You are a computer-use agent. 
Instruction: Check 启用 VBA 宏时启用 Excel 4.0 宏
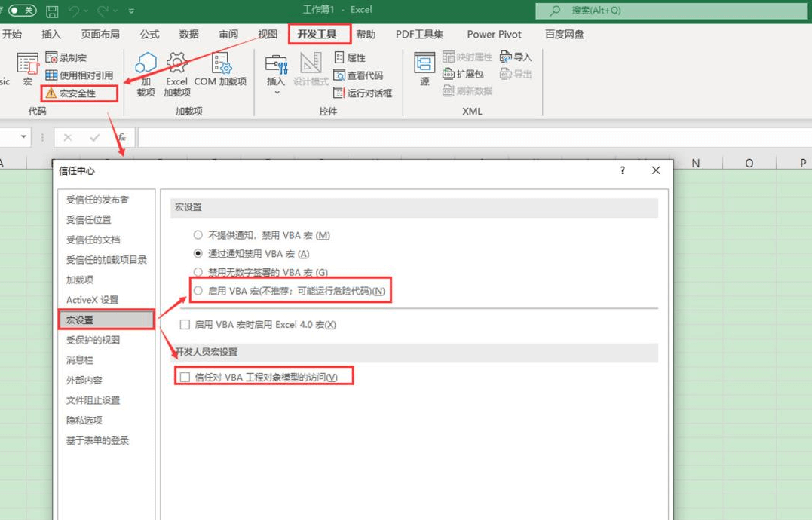click(183, 324)
